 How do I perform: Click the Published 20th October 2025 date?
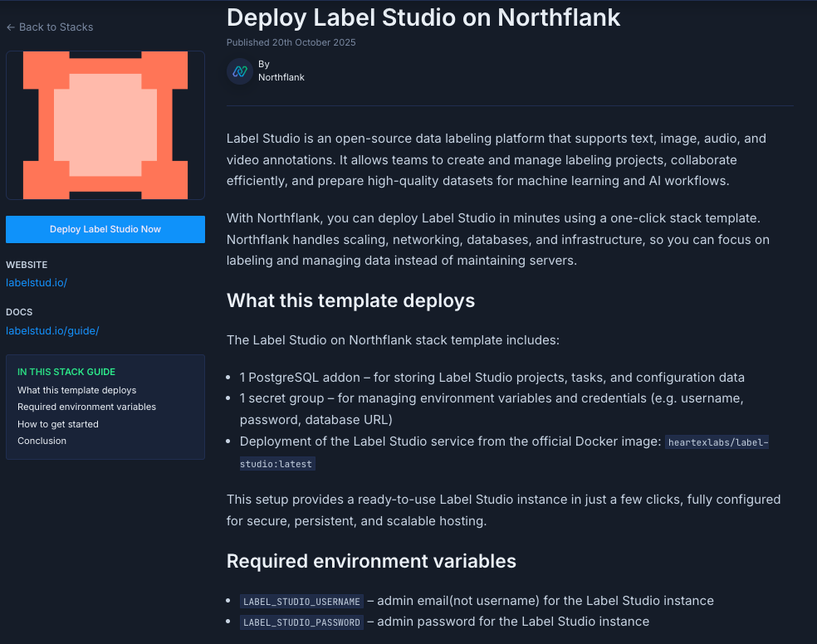click(x=291, y=42)
